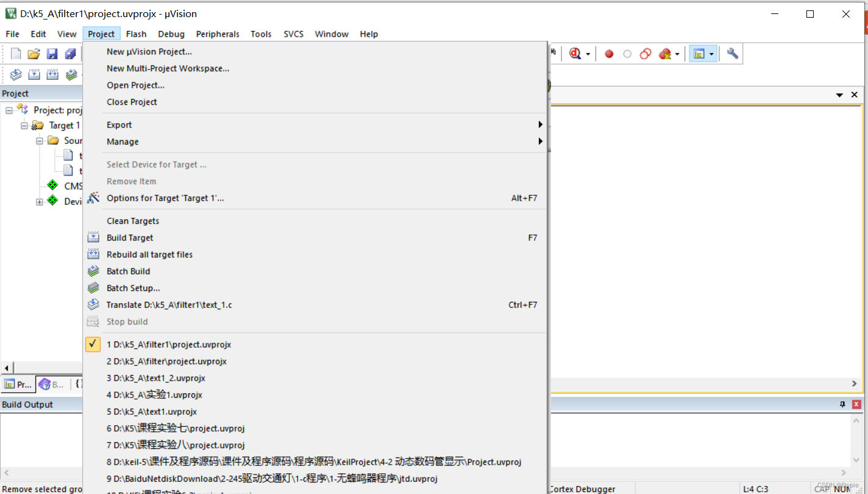Screen dimensions: 868x494
Task: Open editor tab list dropdown arrow
Action: coord(839,95)
